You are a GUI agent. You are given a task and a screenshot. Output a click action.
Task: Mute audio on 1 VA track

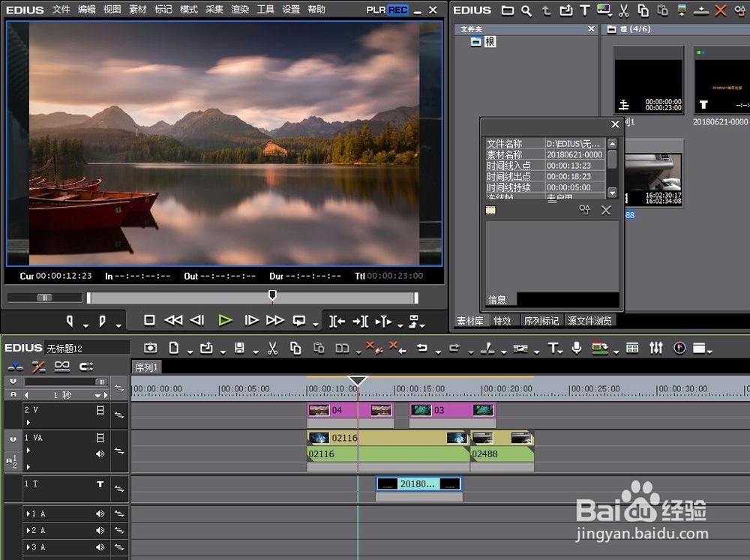click(100, 454)
